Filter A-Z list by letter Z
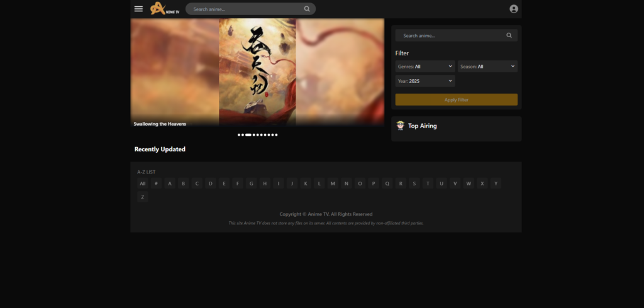The height and width of the screenshot is (308, 644). 143,197
